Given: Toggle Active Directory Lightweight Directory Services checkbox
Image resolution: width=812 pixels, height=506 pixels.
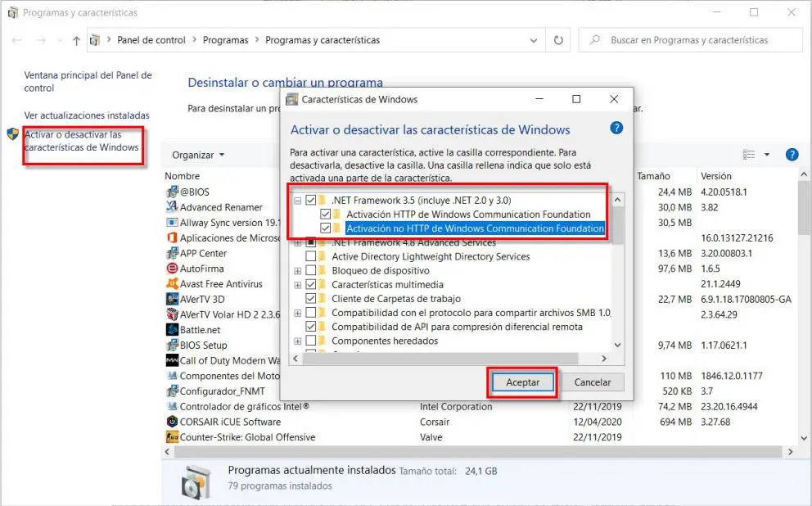Looking at the screenshot, I should [311, 256].
